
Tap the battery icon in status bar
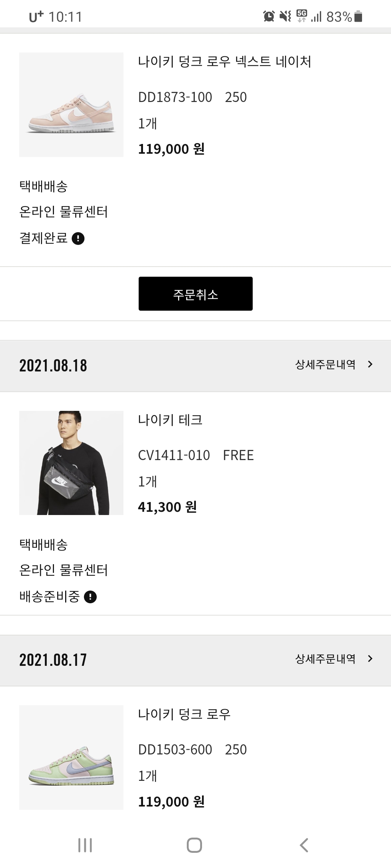tap(358, 16)
